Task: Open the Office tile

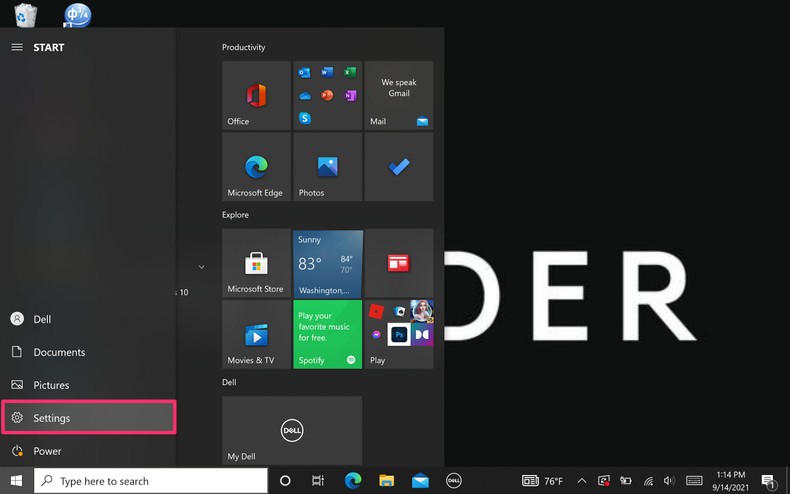Action: [x=256, y=96]
